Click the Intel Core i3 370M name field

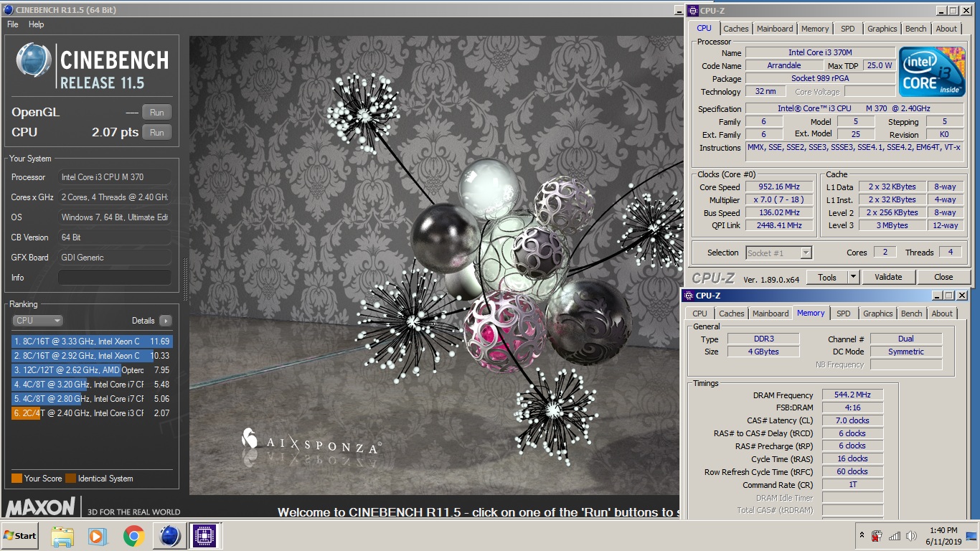tap(820, 52)
